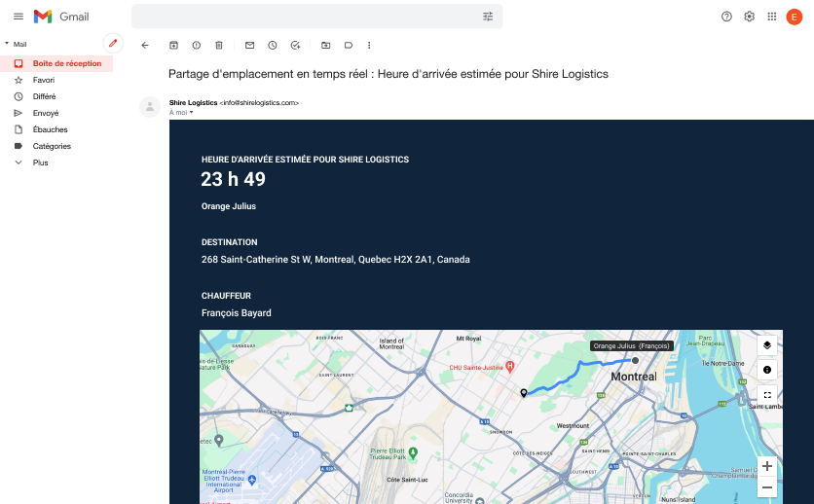
Task: Archive this email
Action: pyautogui.click(x=174, y=45)
